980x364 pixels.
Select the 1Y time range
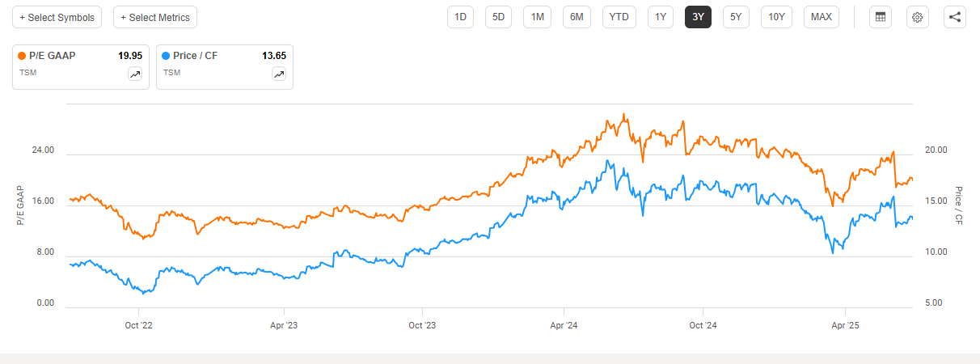pos(661,17)
